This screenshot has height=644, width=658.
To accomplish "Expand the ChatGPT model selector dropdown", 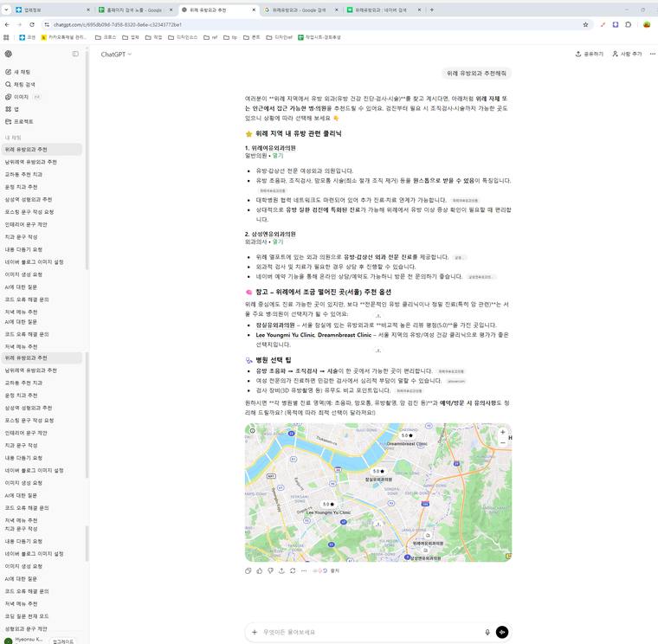I will coord(116,55).
